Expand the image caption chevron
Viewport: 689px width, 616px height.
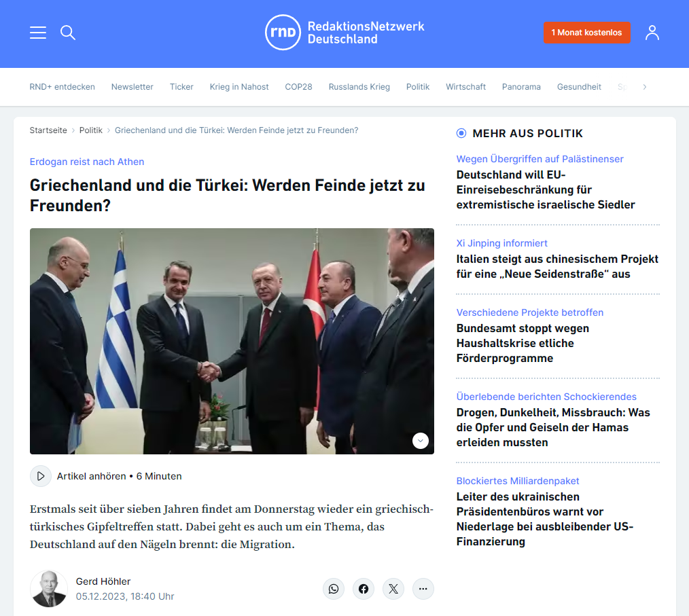pyautogui.click(x=421, y=440)
